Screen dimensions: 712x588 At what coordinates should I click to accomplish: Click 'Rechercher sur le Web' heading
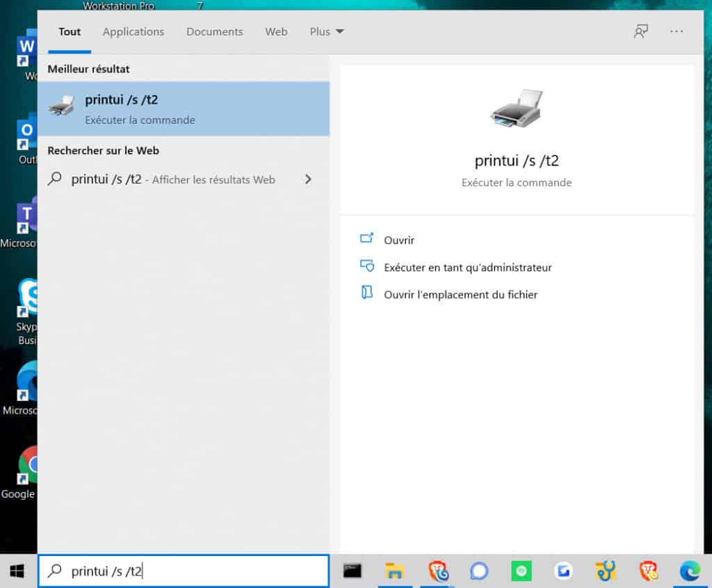click(x=103, y=150)
